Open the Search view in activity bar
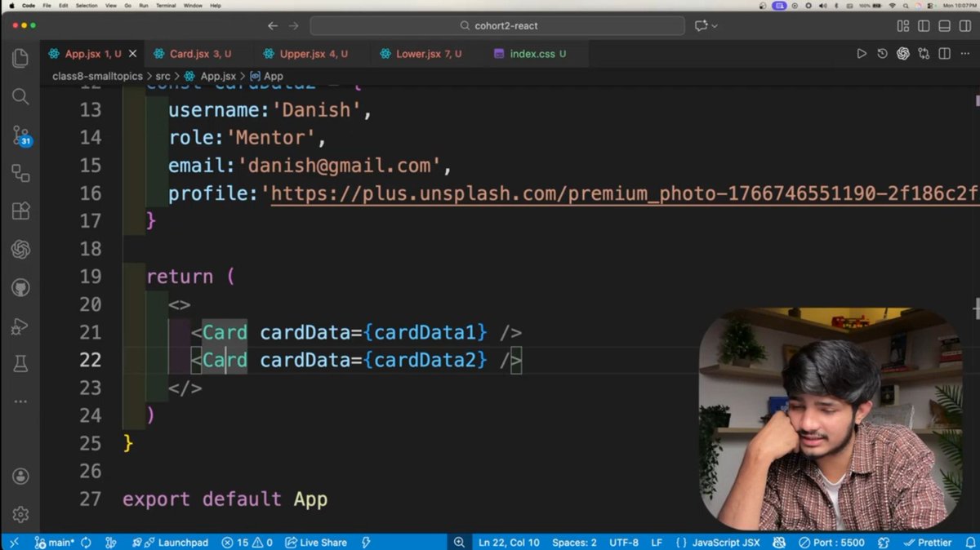This screenshot has height=550, width=980. click(x=20, y=96)
